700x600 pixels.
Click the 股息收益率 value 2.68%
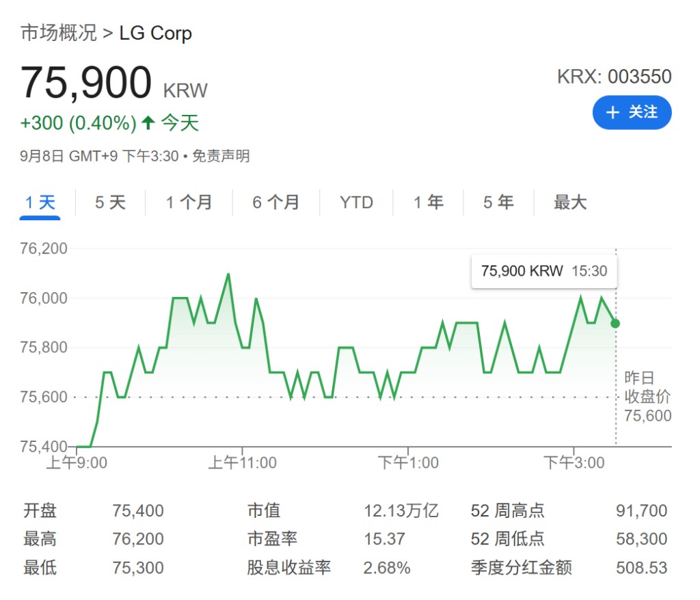click(387, 568)
